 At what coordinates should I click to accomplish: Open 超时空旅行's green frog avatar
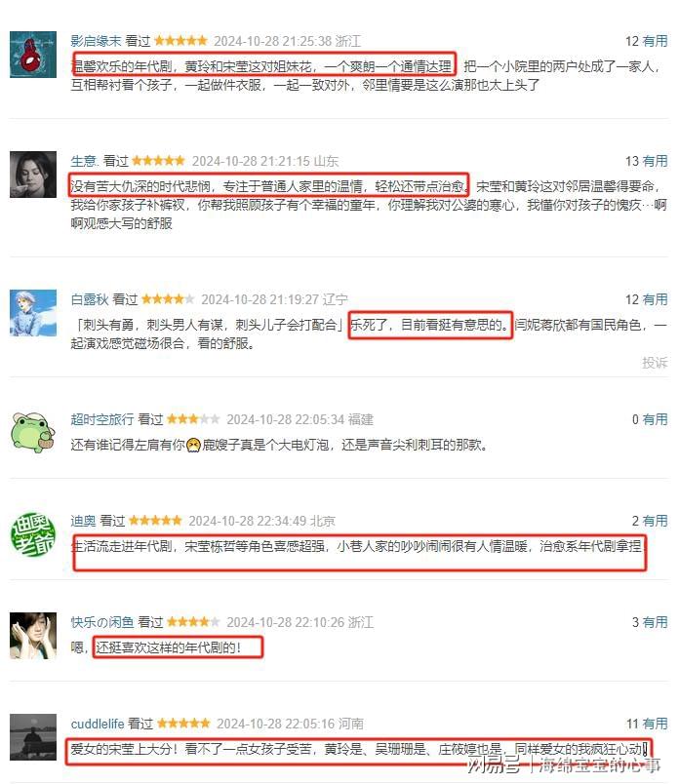pyautogui.click(x=33, y=433)
